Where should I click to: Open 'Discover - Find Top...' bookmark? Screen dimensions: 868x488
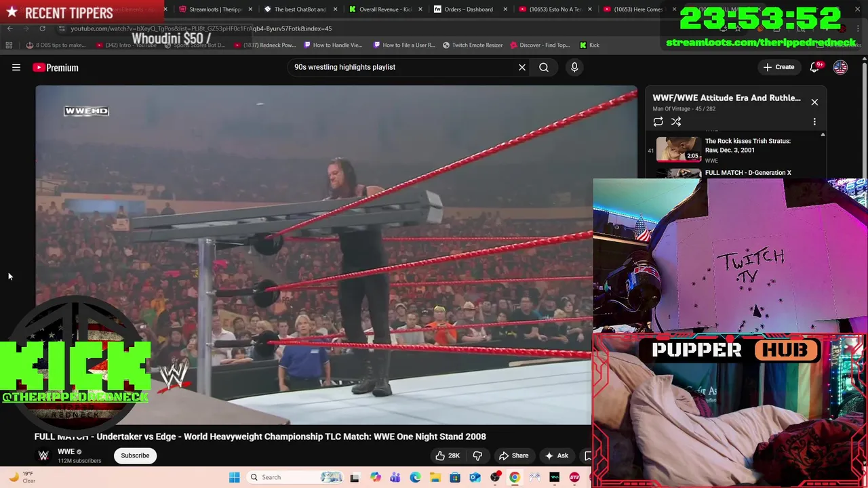540,45
